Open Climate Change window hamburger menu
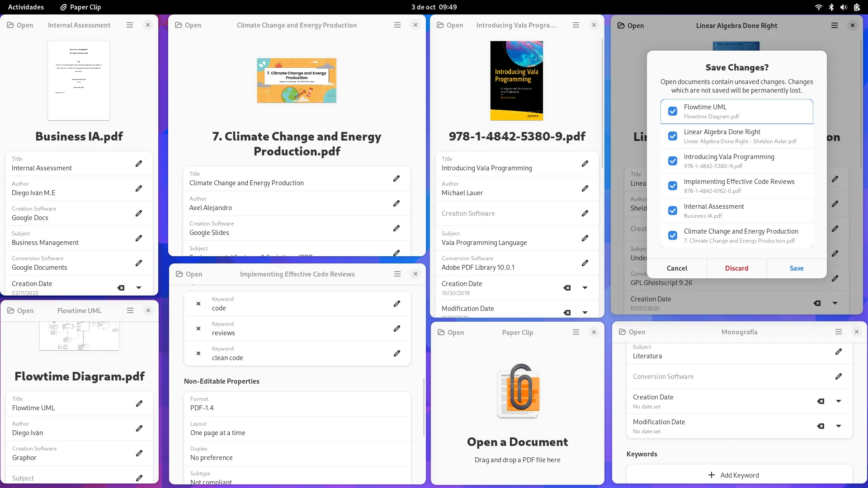The height and width of the screenshot is (488, 868). coord(397,25)
